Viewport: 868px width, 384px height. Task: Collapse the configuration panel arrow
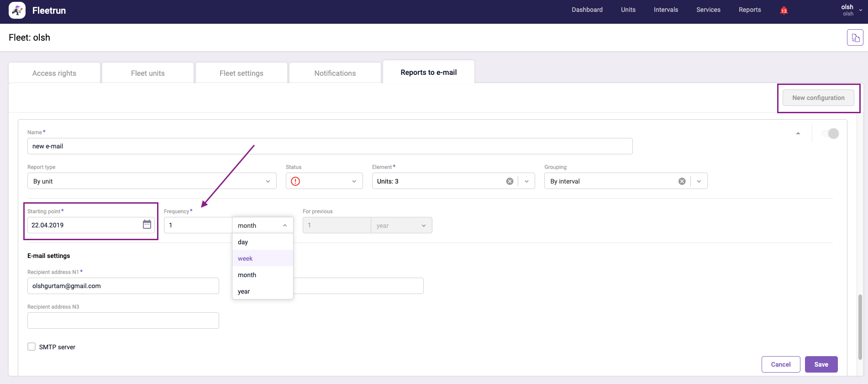pyautogui.click(x=798, y=133)
